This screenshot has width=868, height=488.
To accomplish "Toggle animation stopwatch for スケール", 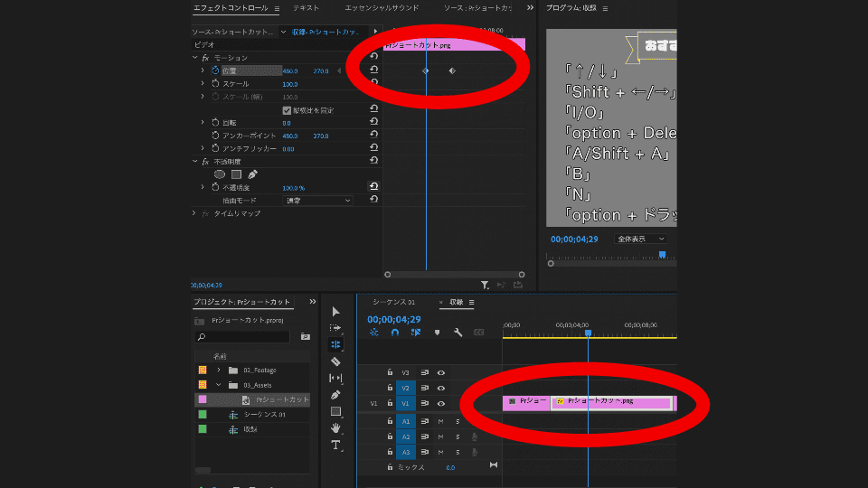I will 215,83.
